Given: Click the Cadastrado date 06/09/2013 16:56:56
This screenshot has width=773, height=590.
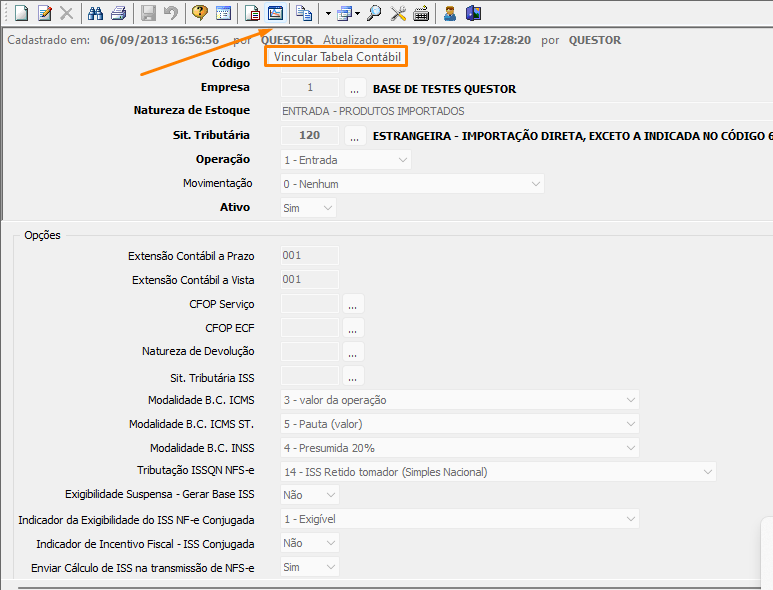Looking at the screenshot, I should tap(159, 40).
